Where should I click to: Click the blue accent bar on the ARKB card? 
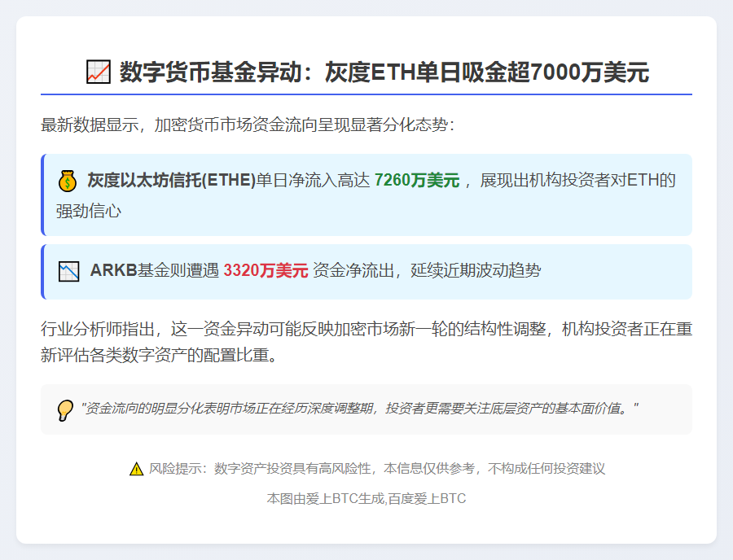(43, 270)
